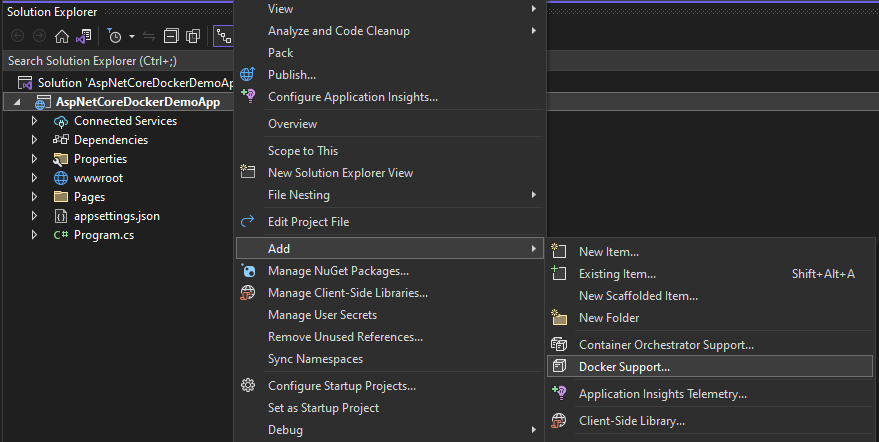Click the Collapse All toolbar icon
The image size is (879, 442).
point(171,36)
